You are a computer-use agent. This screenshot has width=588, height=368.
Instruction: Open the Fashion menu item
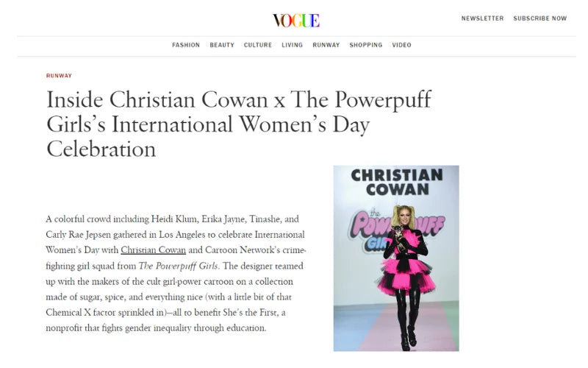click(x=186, y=45)
